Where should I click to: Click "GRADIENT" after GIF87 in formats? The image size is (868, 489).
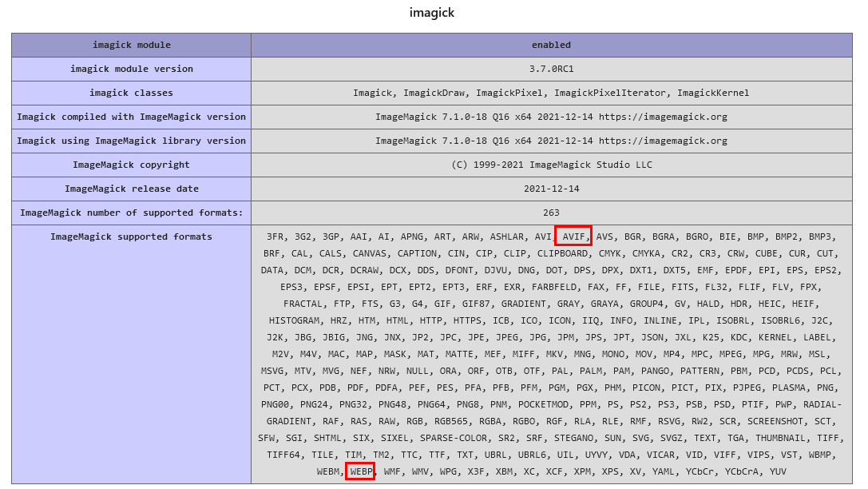click(x=523, y=304)
